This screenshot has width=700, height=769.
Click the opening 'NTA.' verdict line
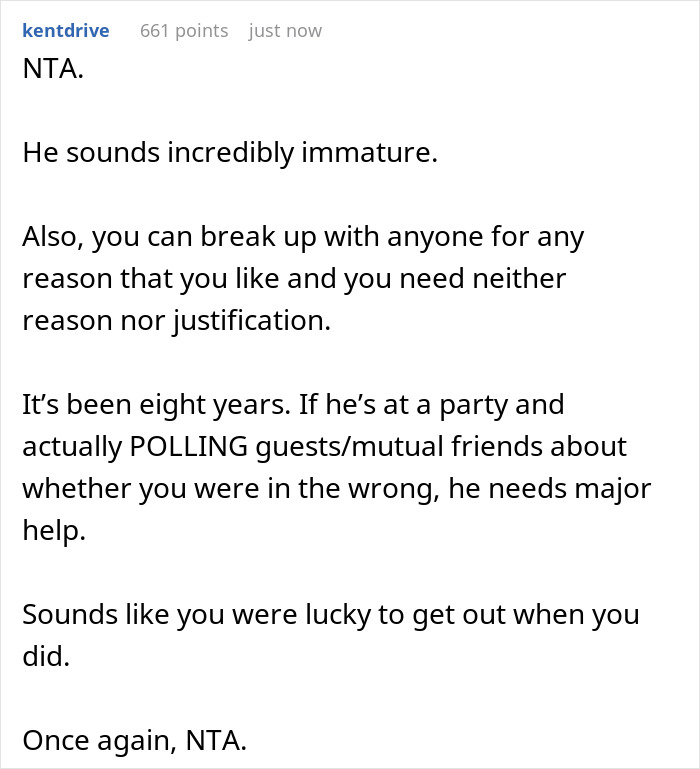[53, 68]
